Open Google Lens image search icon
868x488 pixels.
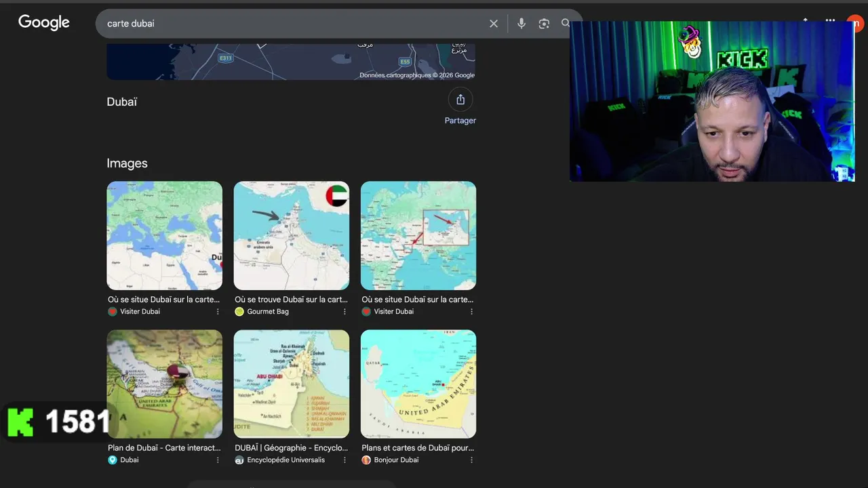544,24
